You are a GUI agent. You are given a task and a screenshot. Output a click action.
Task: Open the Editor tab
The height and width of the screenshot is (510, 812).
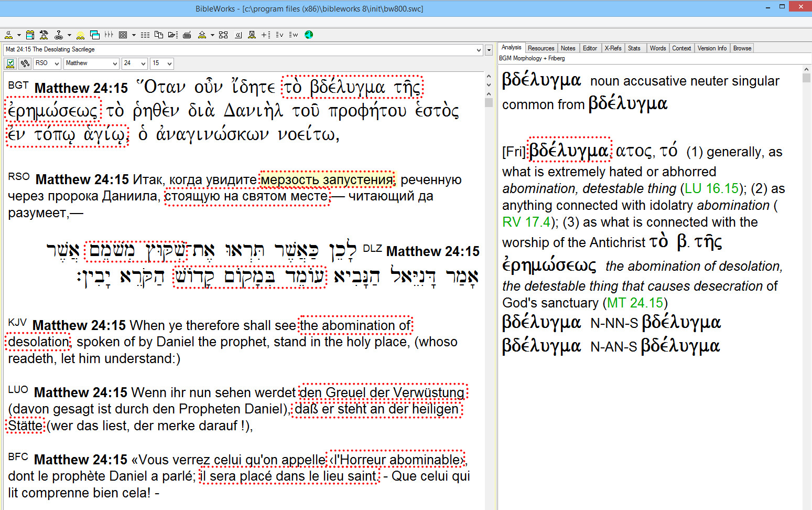pyautogui.click(x=590, y=48)
